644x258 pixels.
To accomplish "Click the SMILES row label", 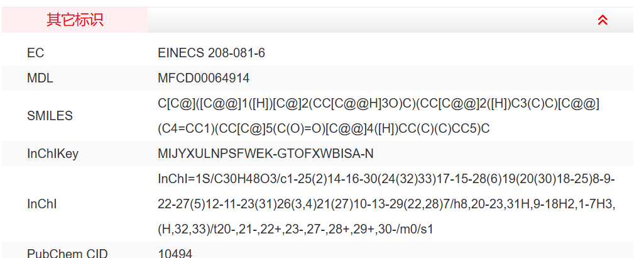I will point(50,116).
